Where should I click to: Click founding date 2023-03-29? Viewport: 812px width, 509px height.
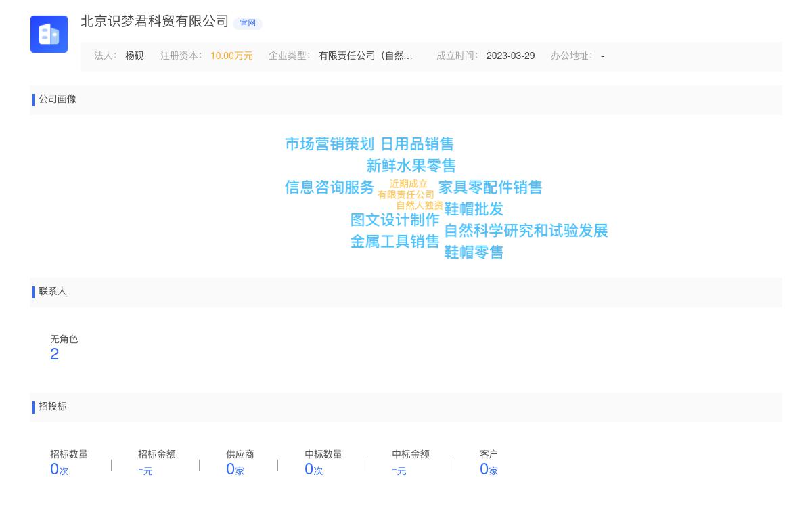coord(510,56)
